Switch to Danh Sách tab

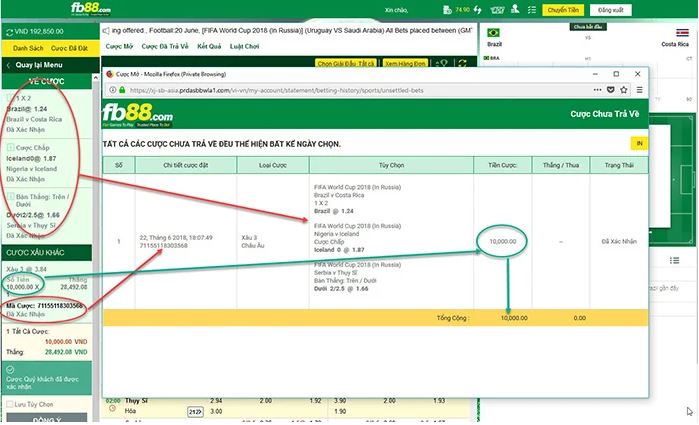pos(28,48)
